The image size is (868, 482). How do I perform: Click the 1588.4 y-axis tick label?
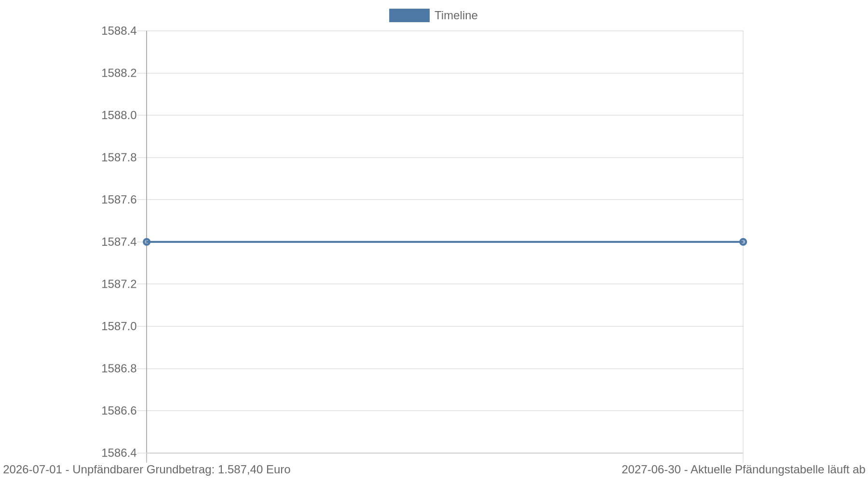(119, 31)
